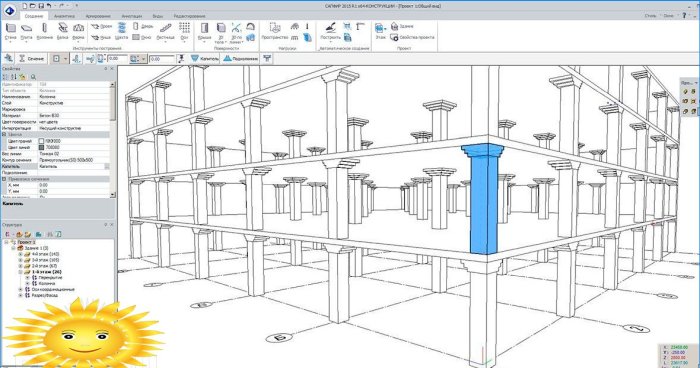Click the Цвет линий gray color swatch
Image resolution: width=700 pixels, height=368 pixels.
click(41, 147)
